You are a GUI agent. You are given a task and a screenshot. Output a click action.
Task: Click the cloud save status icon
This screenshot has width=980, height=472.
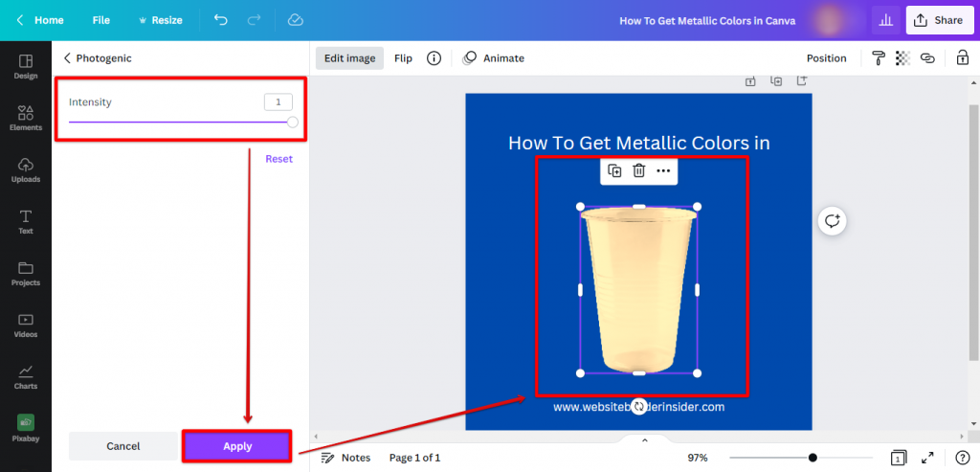(x=295, y=20)
